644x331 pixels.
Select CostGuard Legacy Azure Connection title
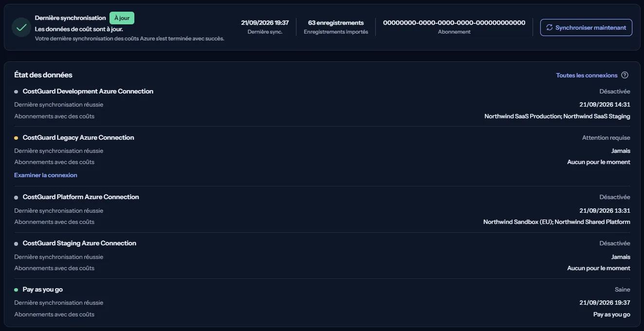click(x=78, y=137)
